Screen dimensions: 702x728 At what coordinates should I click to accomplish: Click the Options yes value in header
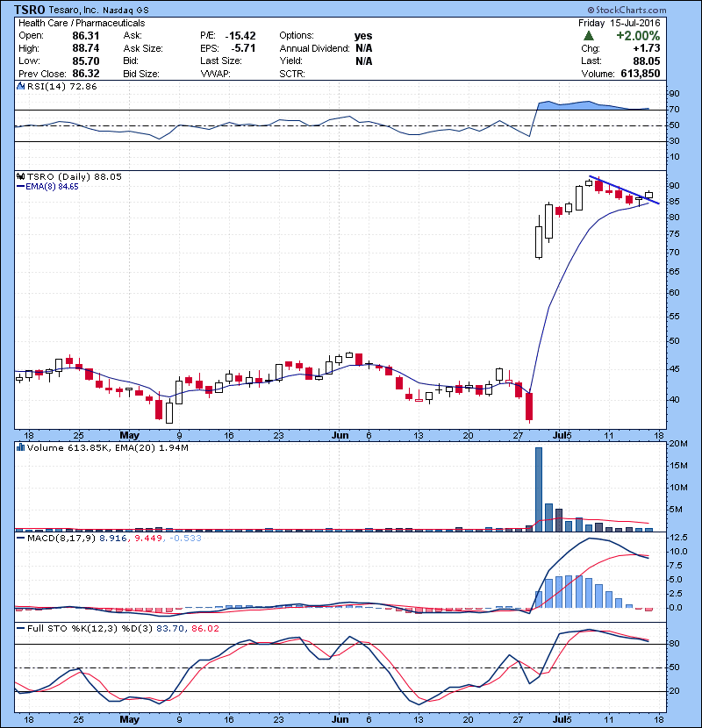tap(363, 36)
